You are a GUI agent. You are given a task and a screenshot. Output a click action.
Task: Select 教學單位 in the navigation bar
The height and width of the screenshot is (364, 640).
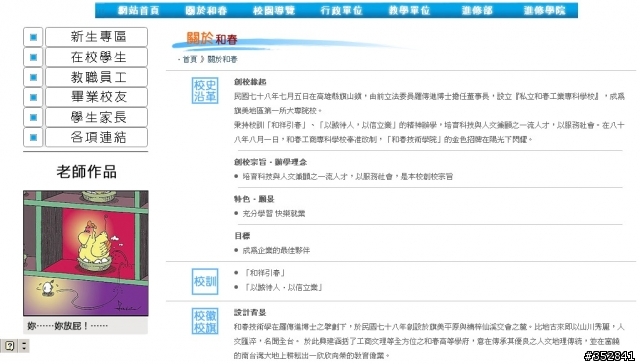coord(409,11)
